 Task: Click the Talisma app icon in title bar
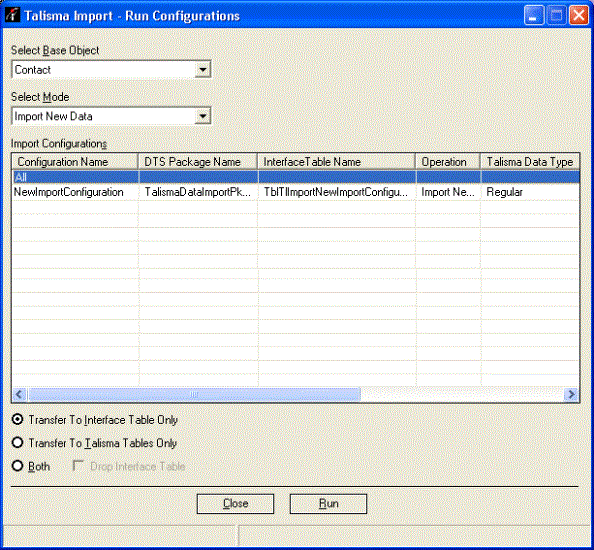[12, 15]
